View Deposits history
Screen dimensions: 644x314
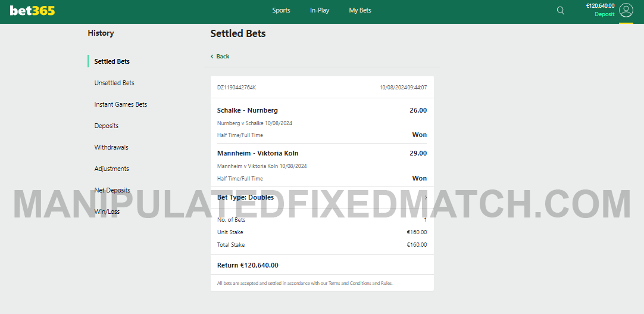pyautogui.click(x=107, y=126)
